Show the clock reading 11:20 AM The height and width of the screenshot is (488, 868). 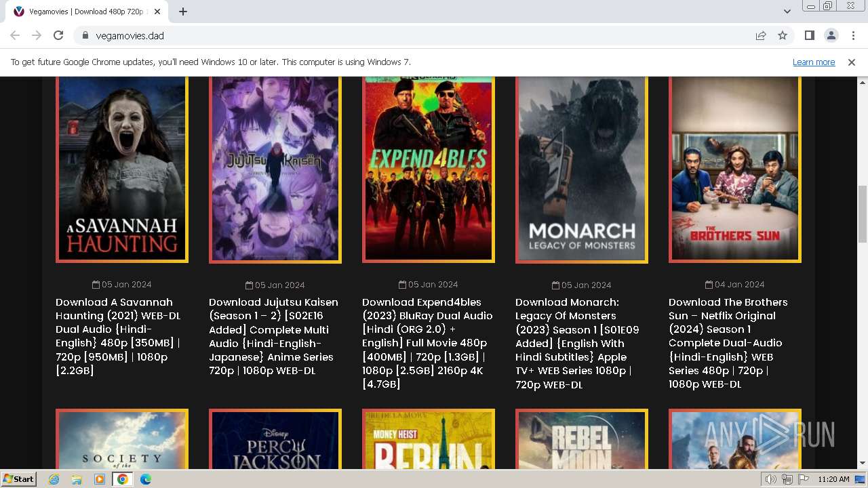pos(833,479)
